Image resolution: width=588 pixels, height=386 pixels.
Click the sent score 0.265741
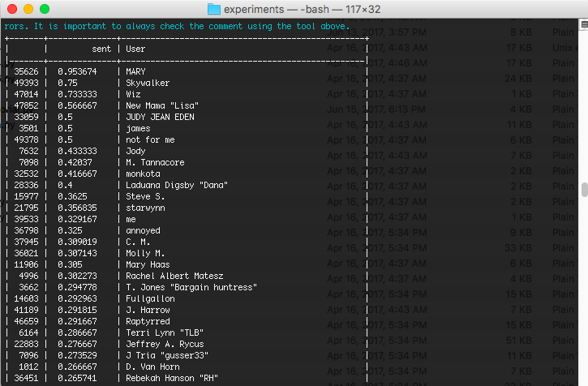coord(77,378)
